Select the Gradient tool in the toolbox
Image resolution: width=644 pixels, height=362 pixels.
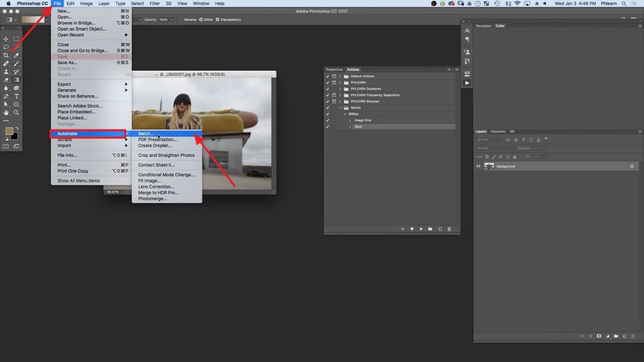[16, 80]
